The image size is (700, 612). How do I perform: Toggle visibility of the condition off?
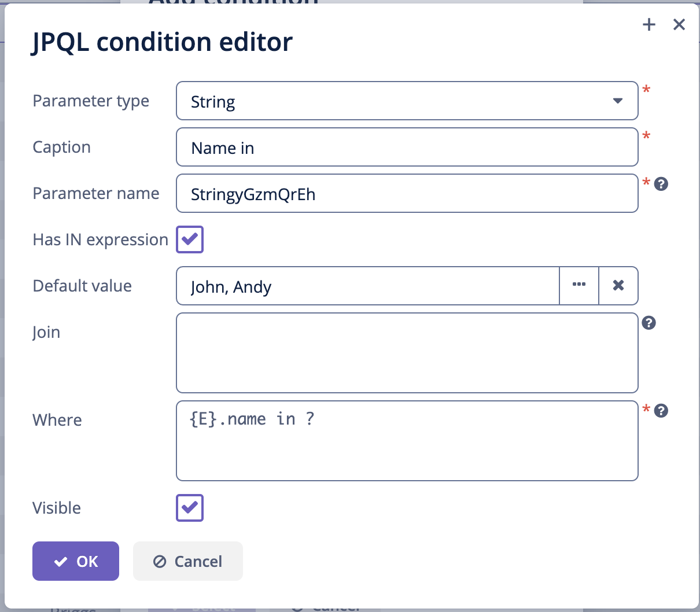point(189,507)
